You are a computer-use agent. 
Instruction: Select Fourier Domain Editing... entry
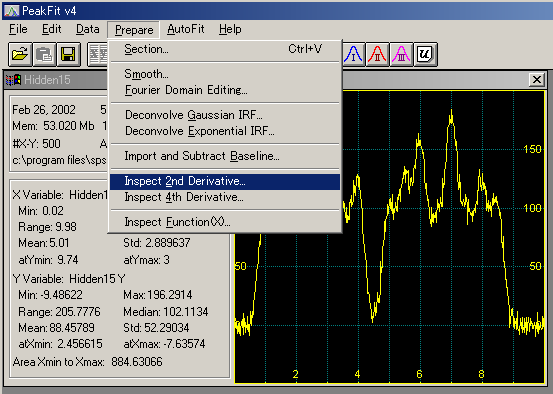click(225, 90)
